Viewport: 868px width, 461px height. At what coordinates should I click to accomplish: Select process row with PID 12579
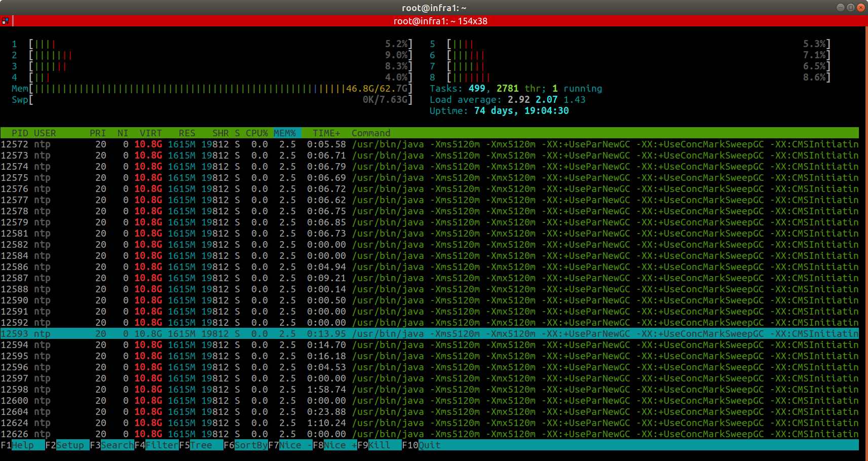coord(430,222)
